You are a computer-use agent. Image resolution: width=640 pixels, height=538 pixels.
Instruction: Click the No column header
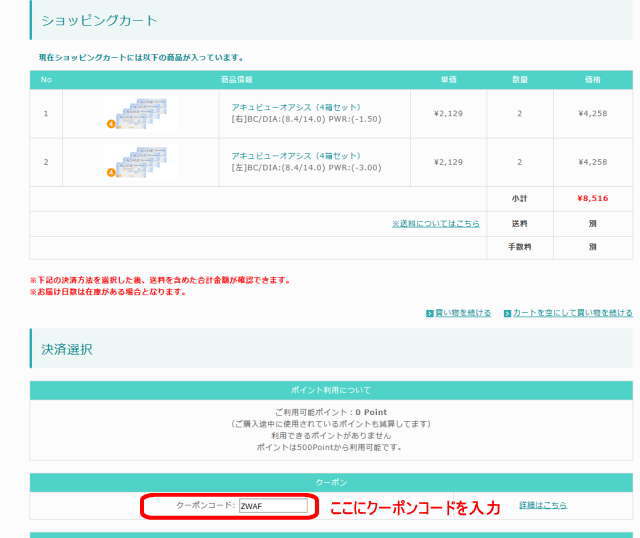[46, 80]
